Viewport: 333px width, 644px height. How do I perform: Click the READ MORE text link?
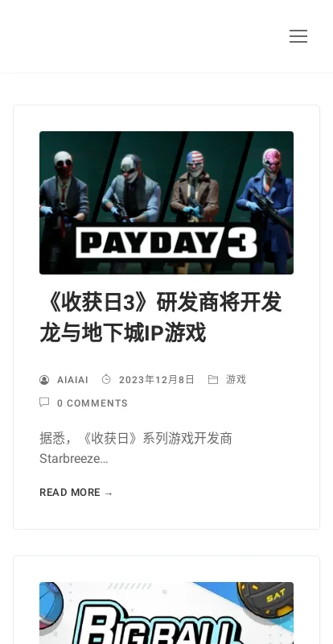click(70, 493)
